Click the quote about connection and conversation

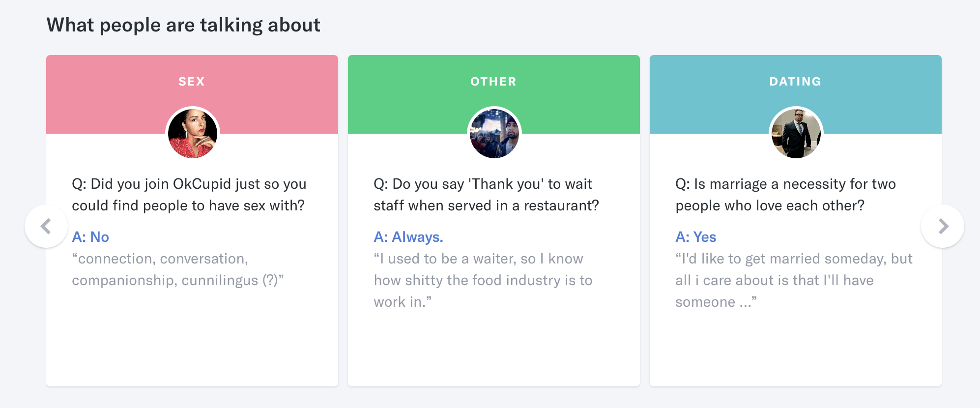click(x=178, y=269)
